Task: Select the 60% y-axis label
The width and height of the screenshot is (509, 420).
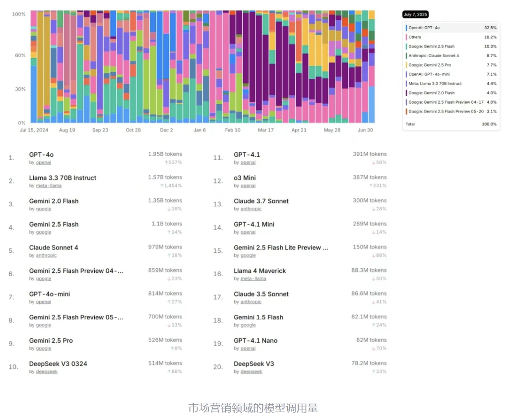Action: coord(20,56)
